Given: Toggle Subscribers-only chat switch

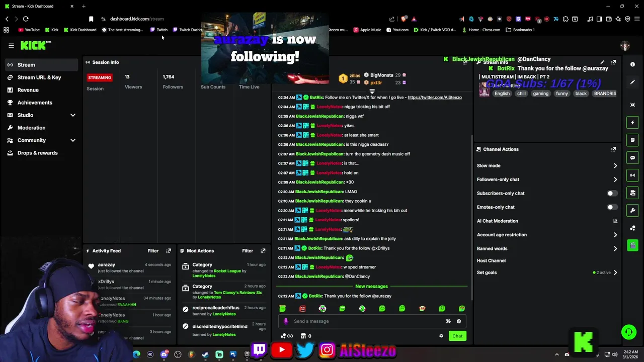Looking at the screenshot, I should [x=612, y=193].
